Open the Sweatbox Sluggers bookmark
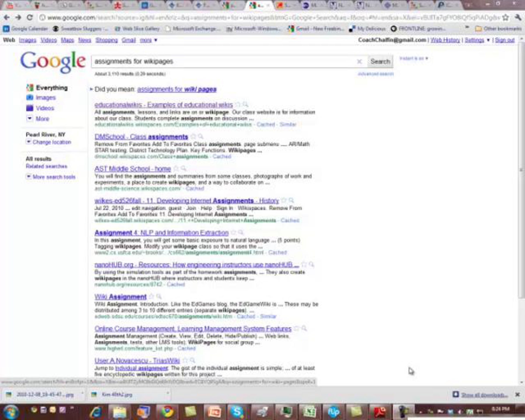Viewport: 525px width, 420px height. coord(80,29)
